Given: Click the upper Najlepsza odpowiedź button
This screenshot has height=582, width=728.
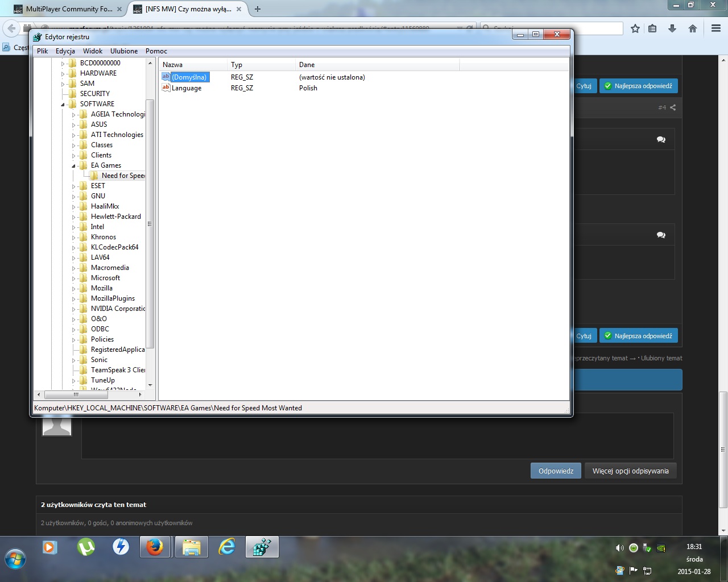Looking at the screenshot, I should (x=638, y=86).
